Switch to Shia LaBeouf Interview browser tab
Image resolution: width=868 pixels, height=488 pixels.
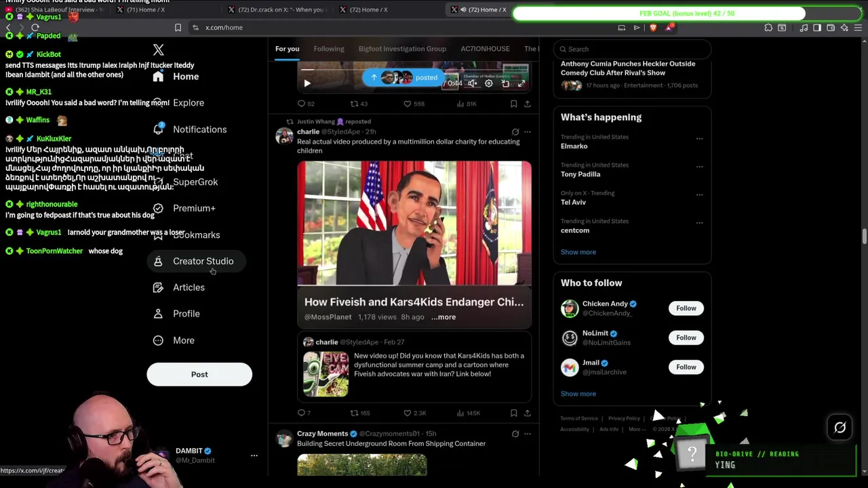(x=56, y=9)
